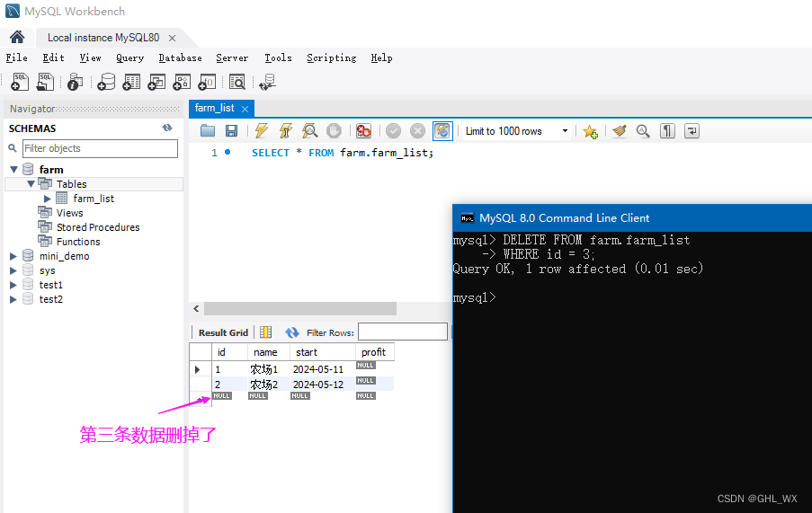812x513 pixels.
Task: Toggle word wrap icon
Action: 692,131
